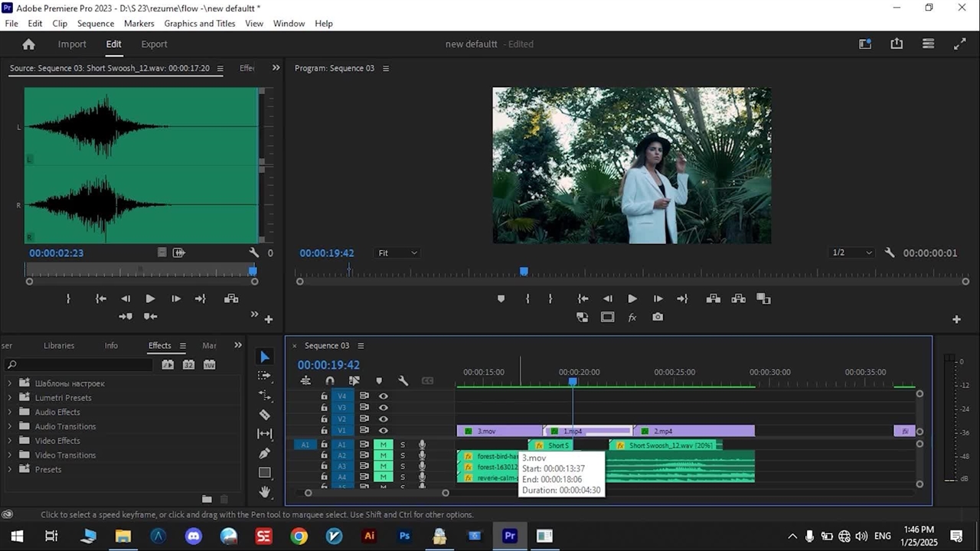
Task: Click the Add Marker icon in the timeline
Action: click(379, 380)
